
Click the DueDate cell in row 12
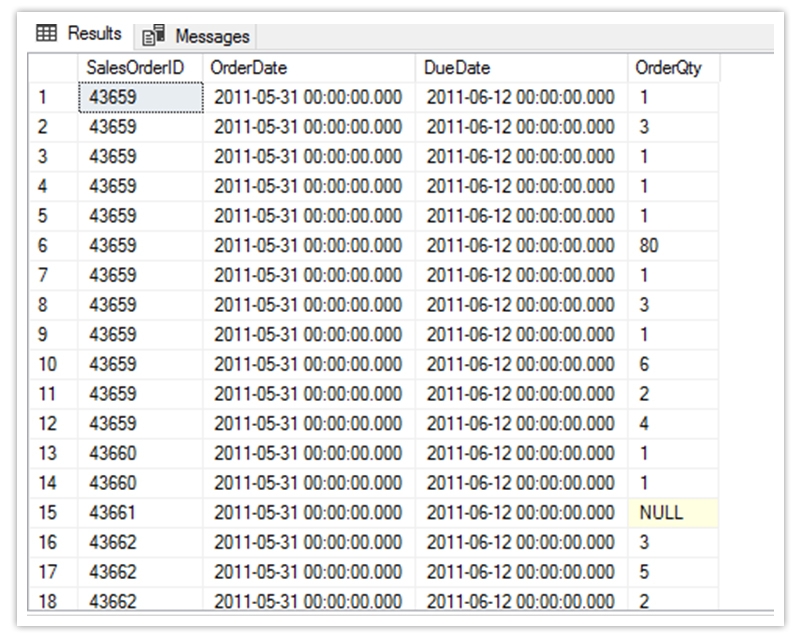click(x=521, y=423)
